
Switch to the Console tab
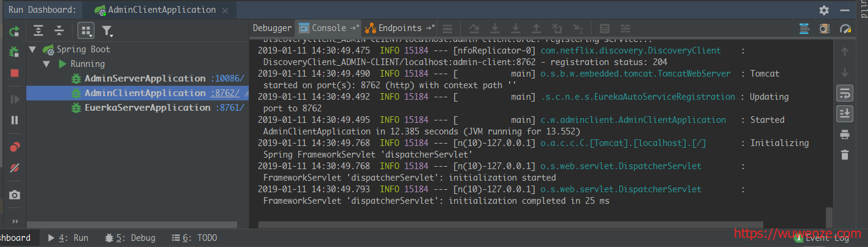pos(329,28)
